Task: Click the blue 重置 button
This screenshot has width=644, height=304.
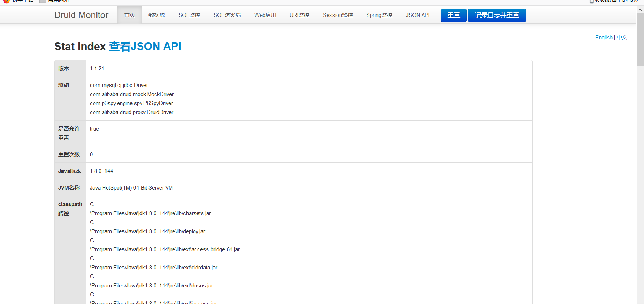Action: click(x=454, y=15)
